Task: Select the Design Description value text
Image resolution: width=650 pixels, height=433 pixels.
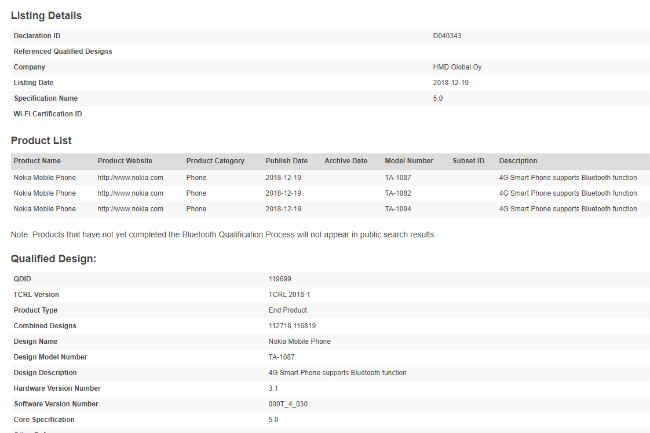Action: 337,373
